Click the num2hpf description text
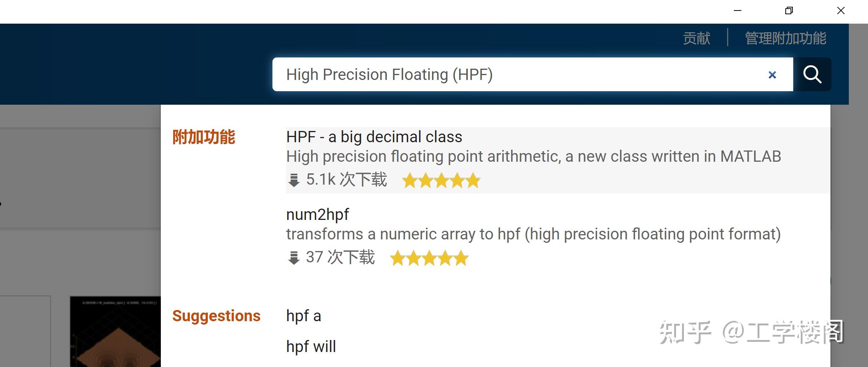This screenshot has width=868, height=367. (x=534, y=234)
